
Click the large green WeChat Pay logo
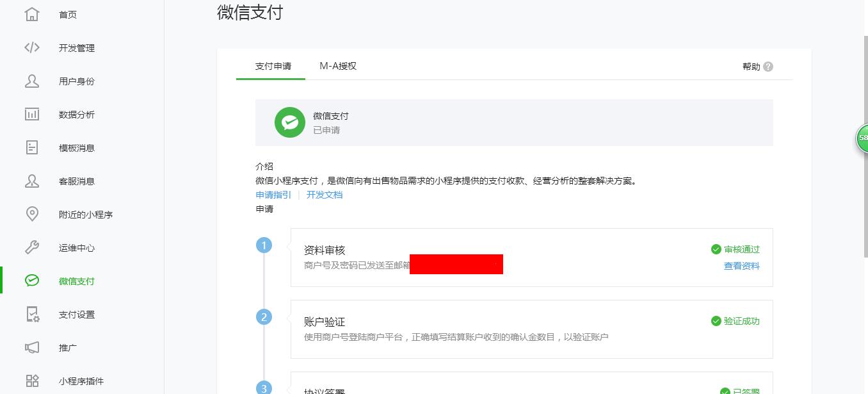(x=290, y=122)
